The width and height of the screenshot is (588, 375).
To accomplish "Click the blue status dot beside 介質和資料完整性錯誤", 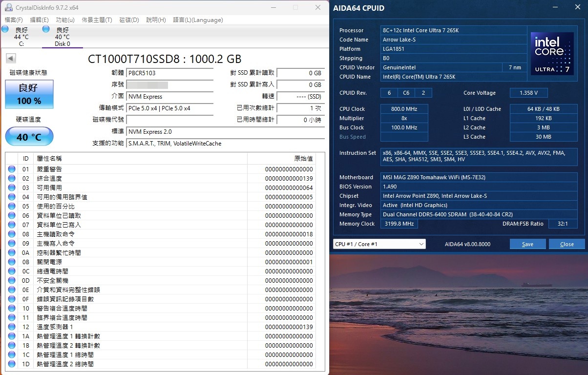I will (x=11, y=290).
